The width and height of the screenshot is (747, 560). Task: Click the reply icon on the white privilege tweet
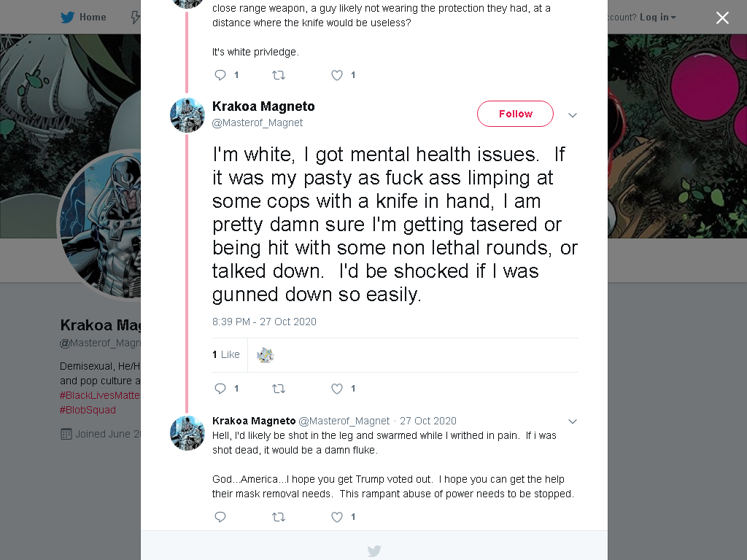(220, 75)
